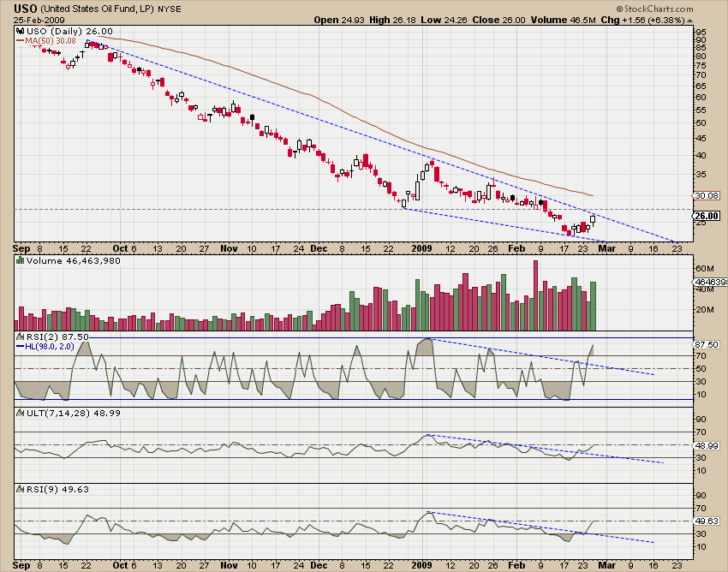Image resolution: width=728 pixels, height=572 pixels.
Task: Click the 'Dec' label on the bottom date axis
Action: pyautogui.click(x=319, y=565)
